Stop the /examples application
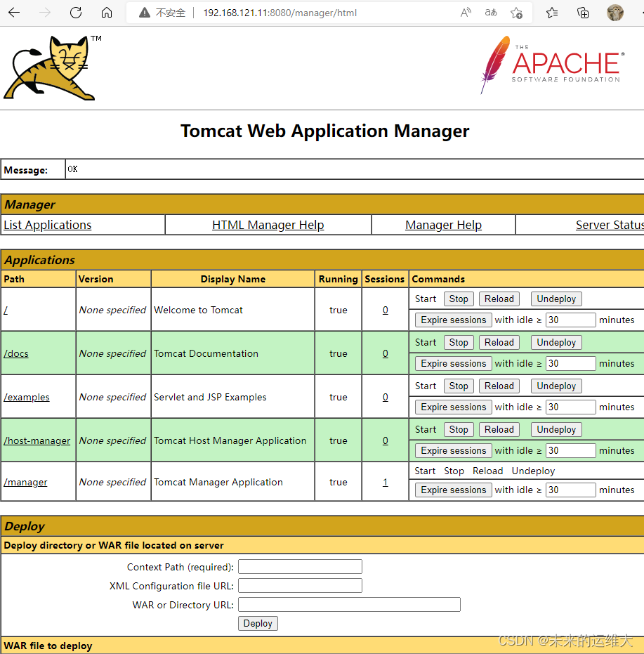 (459, 386)
